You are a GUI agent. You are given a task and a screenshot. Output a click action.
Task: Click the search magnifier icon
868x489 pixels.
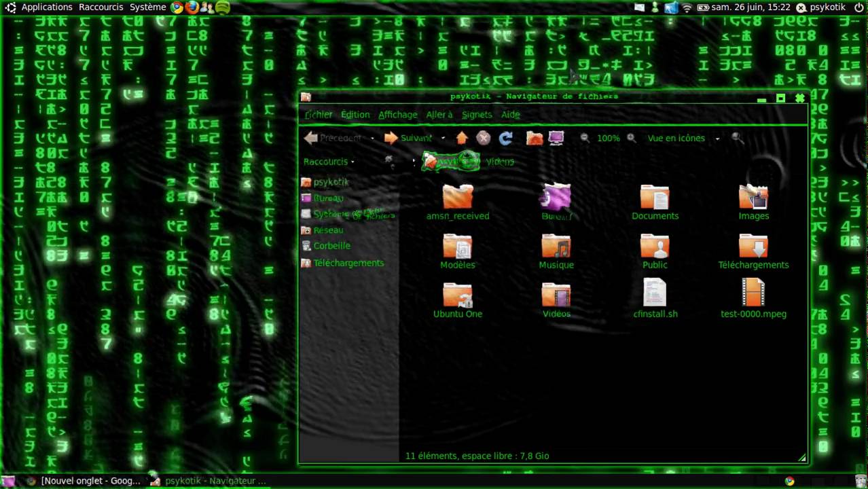coord(738,138)
